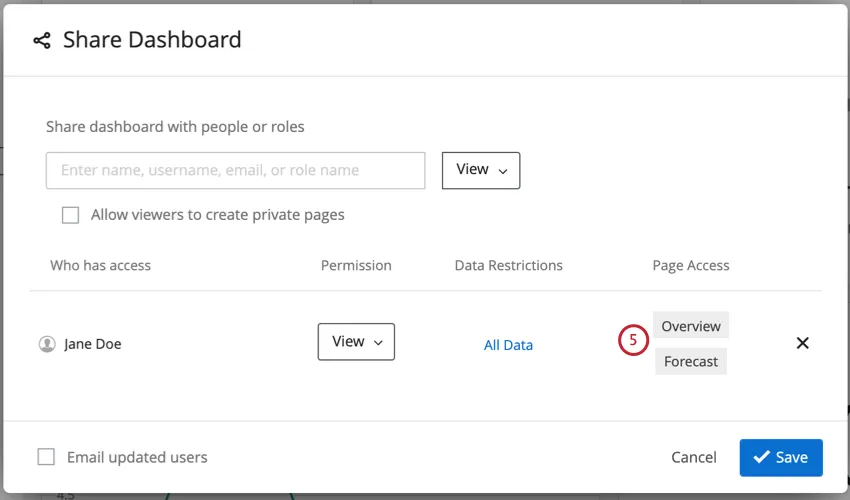Enable Allow viewers to create private pages

70,215
